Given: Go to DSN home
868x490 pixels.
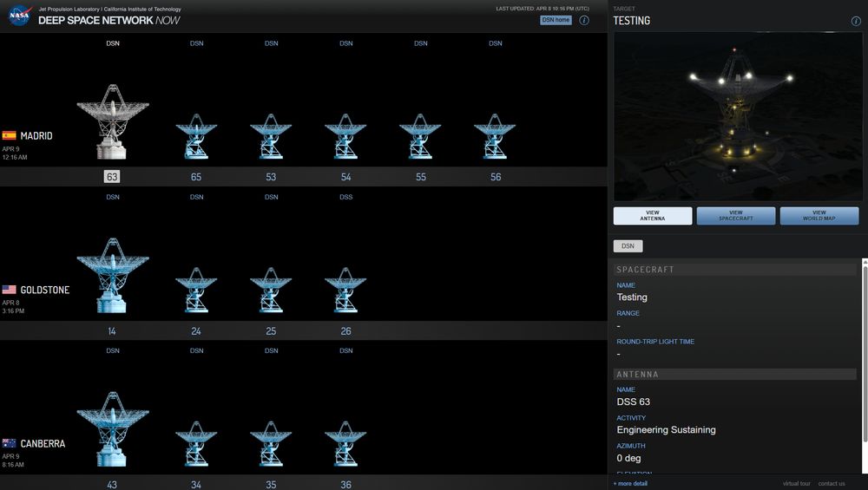Looking at the screenshot, I should [556, 20].
